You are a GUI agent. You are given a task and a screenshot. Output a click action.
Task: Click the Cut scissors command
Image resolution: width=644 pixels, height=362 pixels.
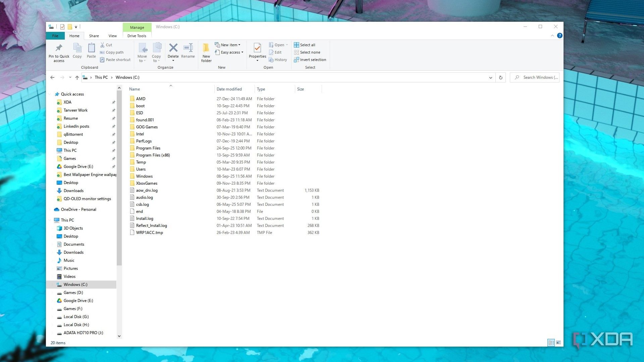tap(106, 45)
